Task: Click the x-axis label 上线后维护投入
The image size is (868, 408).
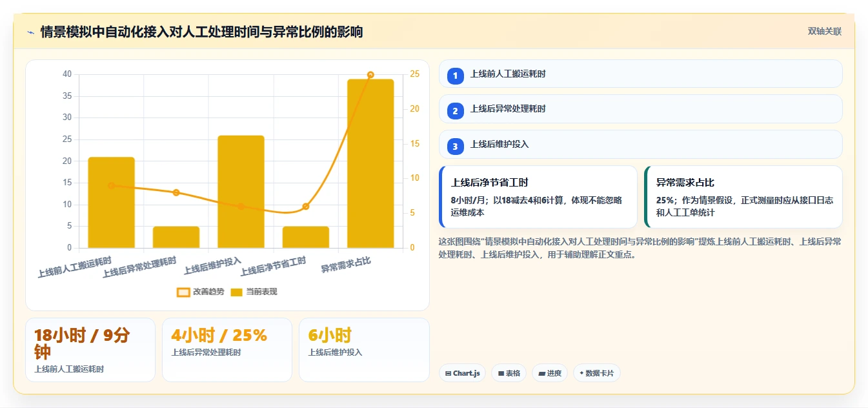Action: (x=213, y=265)
